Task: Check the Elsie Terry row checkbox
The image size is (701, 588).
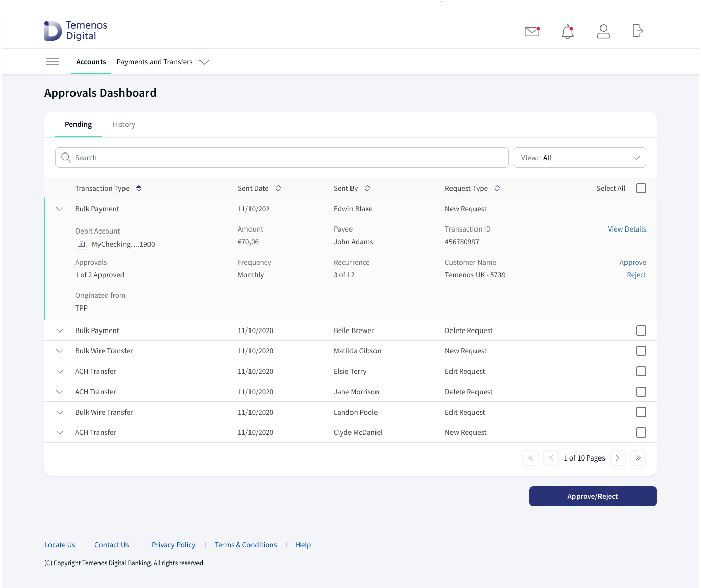Action: [641, 371]
